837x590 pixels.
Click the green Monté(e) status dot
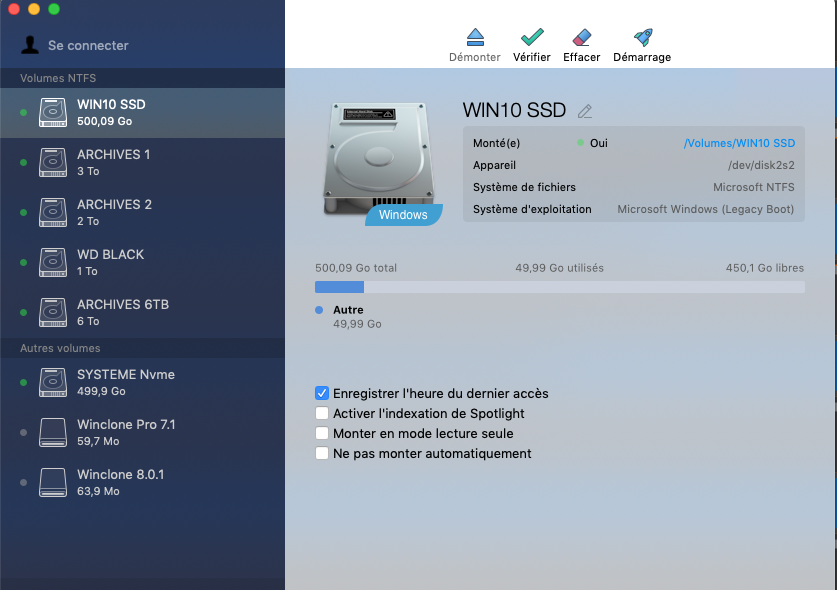[x=580, y=143]
